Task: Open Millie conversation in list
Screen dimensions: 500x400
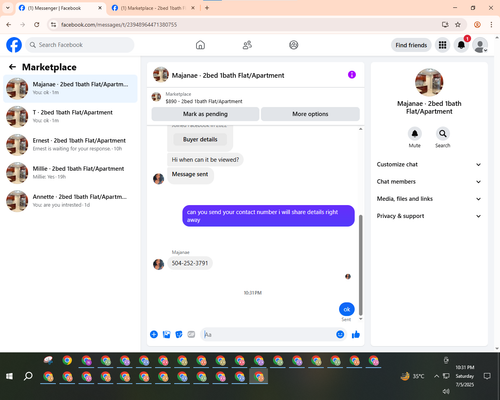Action: [70, 173]
